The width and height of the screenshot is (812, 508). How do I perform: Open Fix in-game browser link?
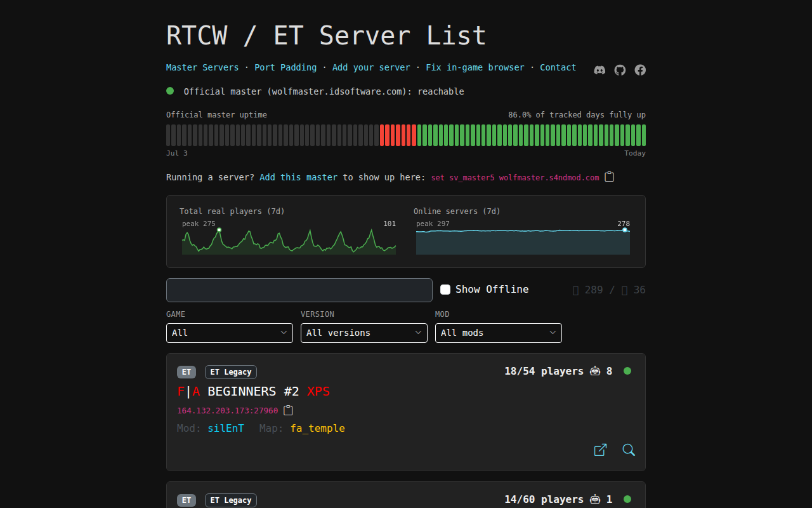pos(475,67)
